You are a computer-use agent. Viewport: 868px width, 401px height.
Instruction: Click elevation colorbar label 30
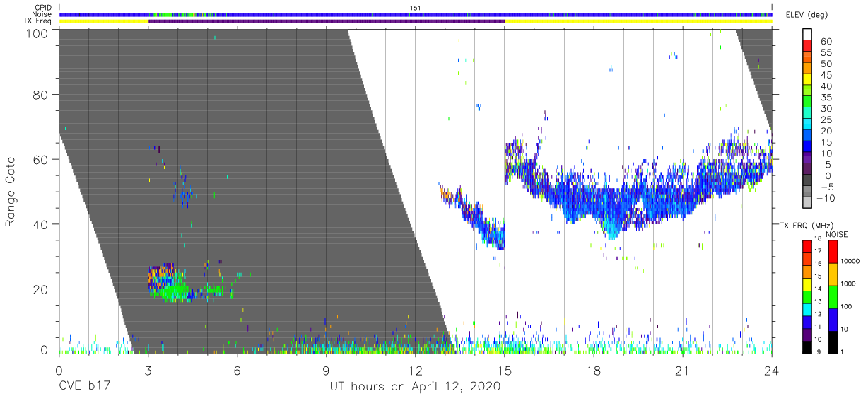click(826, 108)
